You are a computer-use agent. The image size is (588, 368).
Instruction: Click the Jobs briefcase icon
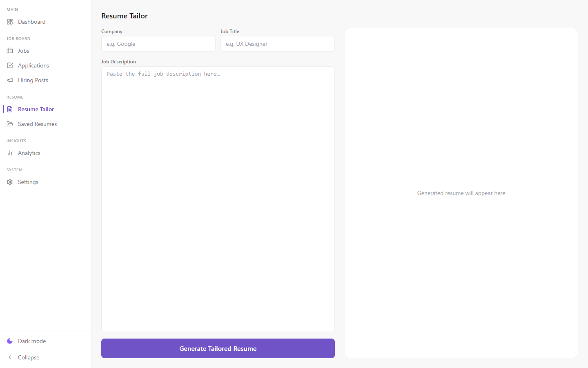click(x=10, y=51)
